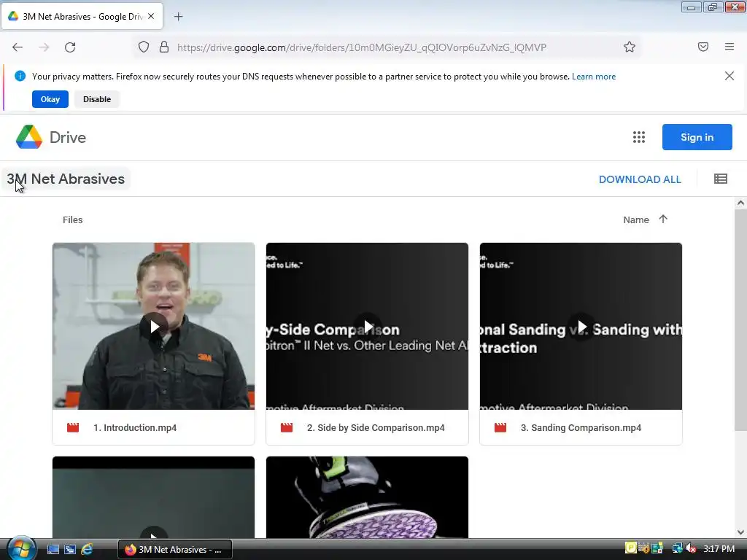Screen dimensions: 747x560
Task: Click muted volume tray icon
Action: (692, 549)
